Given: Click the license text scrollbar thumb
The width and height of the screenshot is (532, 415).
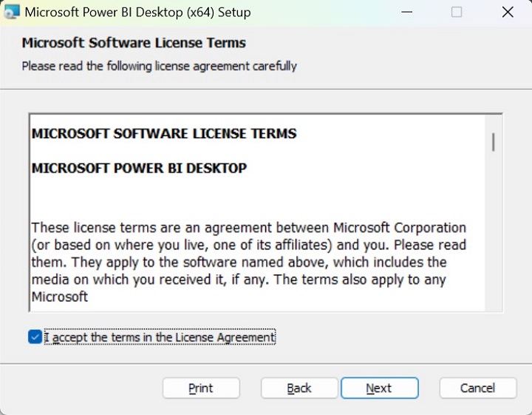Looking at the screenshot, I should tap(493, 142).
